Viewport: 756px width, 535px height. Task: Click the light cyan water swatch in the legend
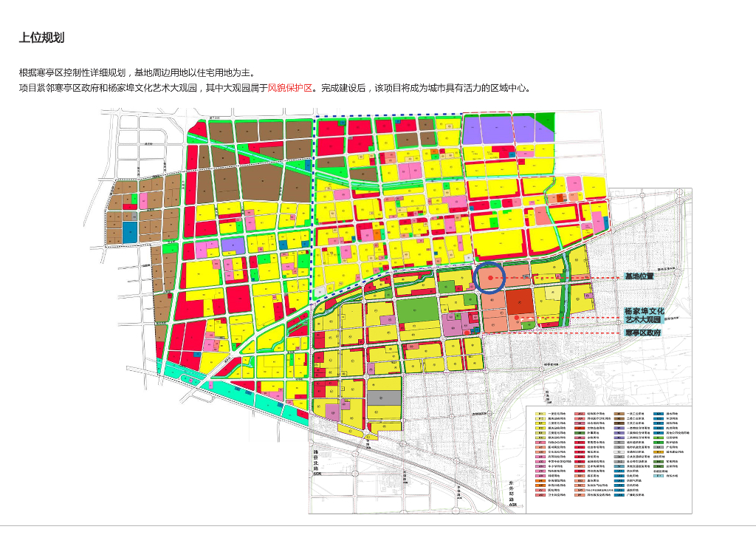coord(658,476)
